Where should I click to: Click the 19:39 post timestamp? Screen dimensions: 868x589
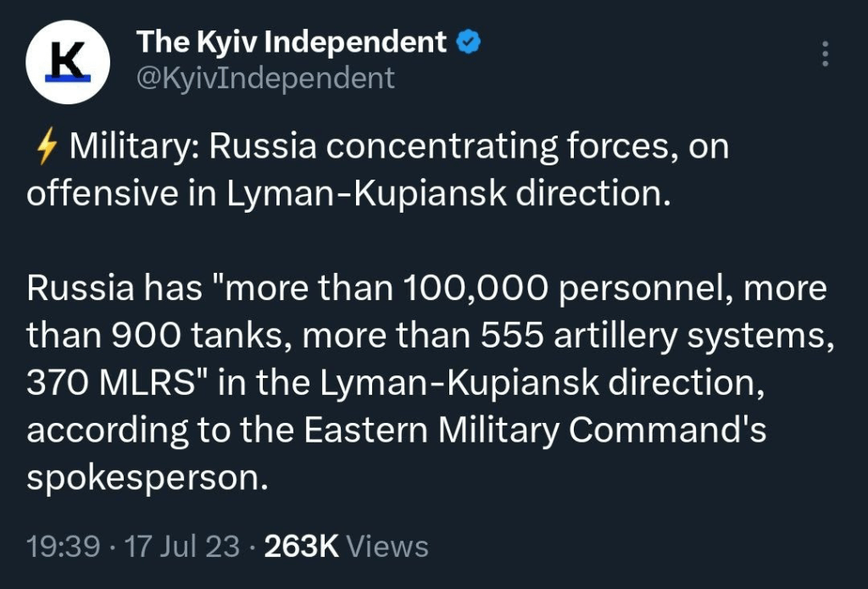[63, 546]
